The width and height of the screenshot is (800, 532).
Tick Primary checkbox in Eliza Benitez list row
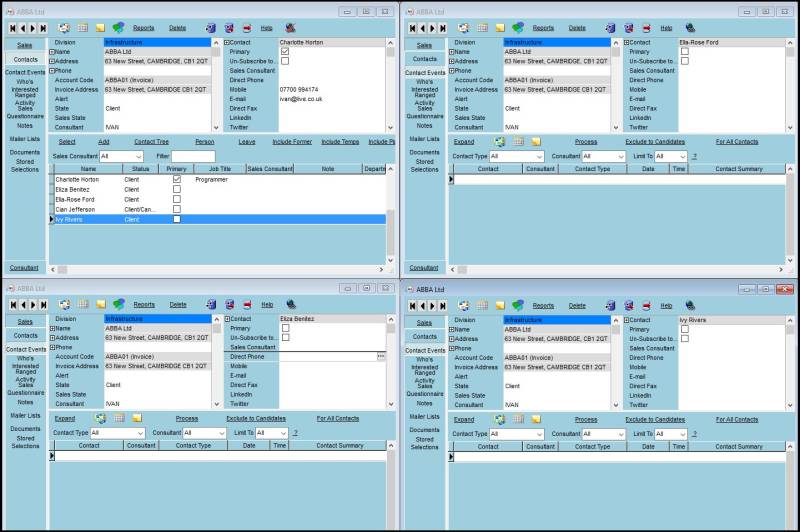(x=177, y=189)
